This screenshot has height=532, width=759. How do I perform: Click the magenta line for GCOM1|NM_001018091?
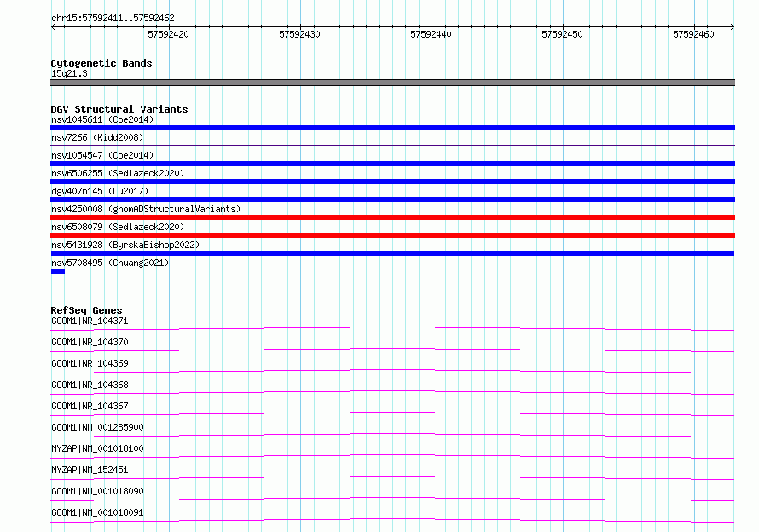(x=392, y=520)
